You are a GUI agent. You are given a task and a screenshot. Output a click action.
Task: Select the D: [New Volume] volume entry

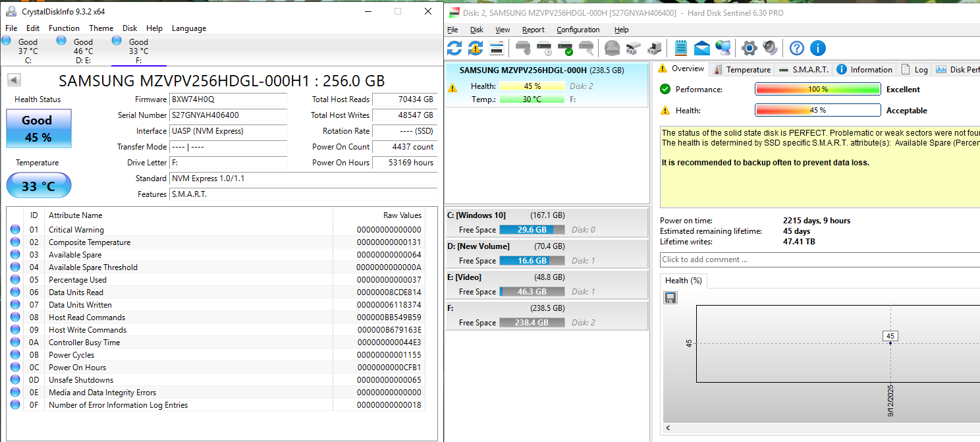pyautogui.click(x=547, y=254)
